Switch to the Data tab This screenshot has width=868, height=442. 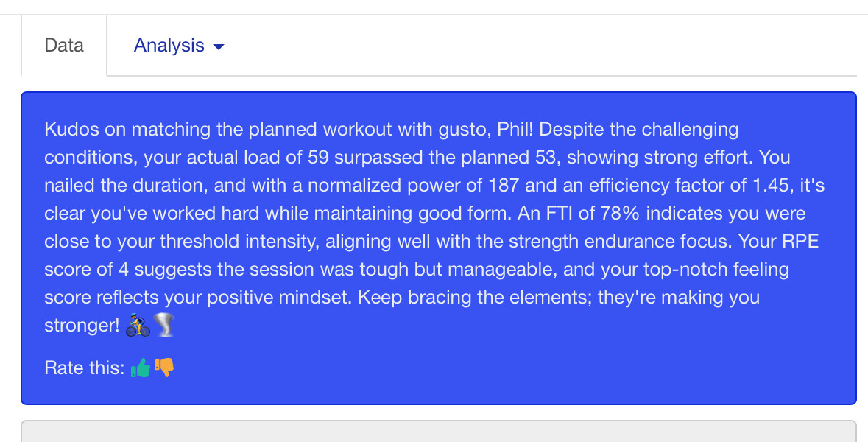click(64, 46)
